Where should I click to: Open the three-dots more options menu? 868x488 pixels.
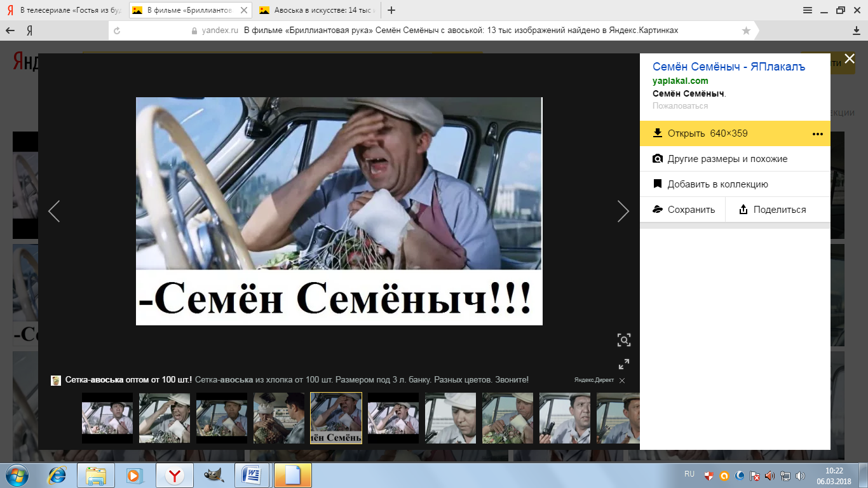(x=818, y=134)
